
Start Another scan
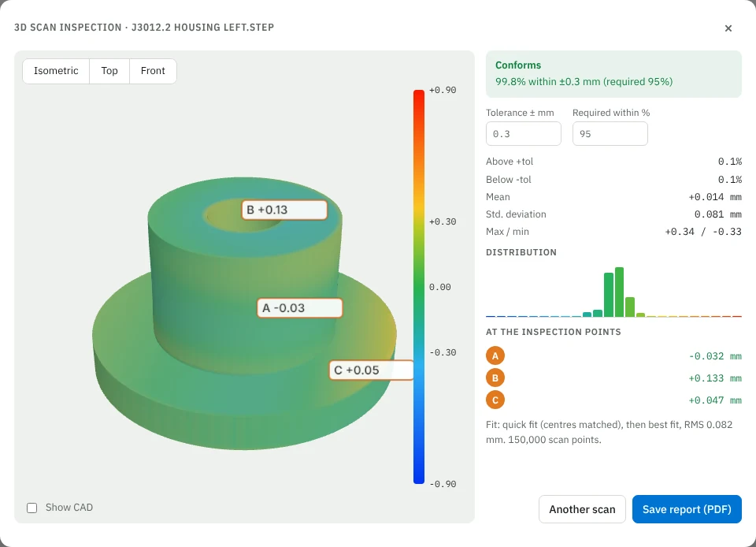[582, 509]
